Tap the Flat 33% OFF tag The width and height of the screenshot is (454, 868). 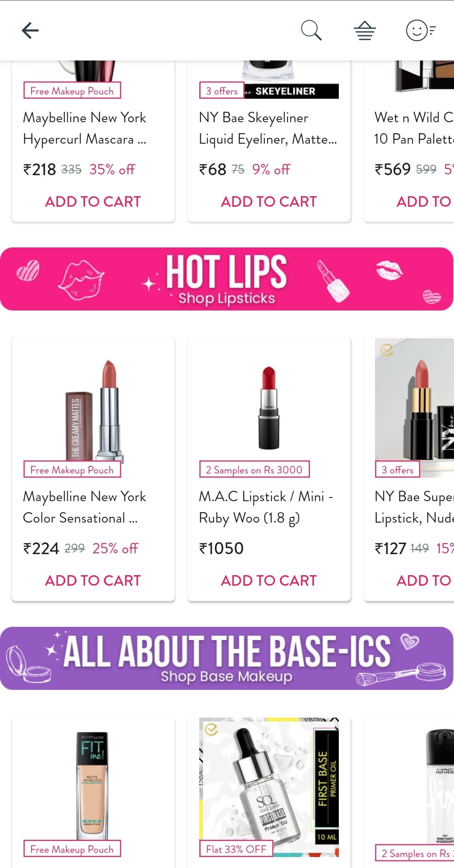(236, 849)
